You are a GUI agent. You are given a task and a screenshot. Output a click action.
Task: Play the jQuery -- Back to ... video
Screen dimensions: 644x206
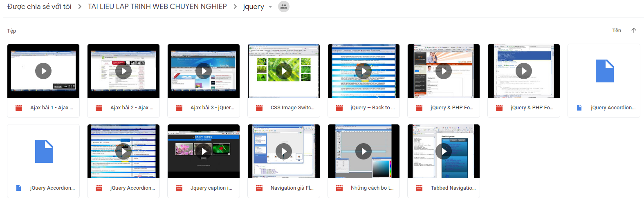(x=364, y=71)
